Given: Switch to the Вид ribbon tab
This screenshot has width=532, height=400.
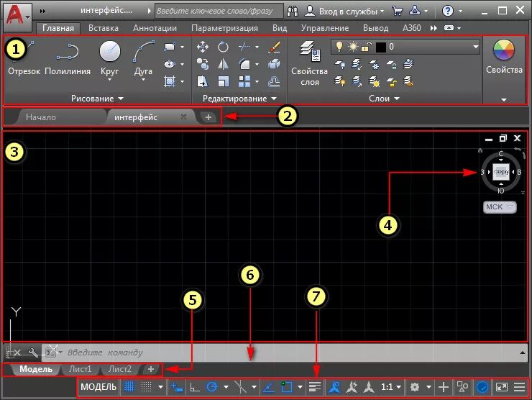Looking at the screenshot, I should pyautogui.click(x=280, y=28).
